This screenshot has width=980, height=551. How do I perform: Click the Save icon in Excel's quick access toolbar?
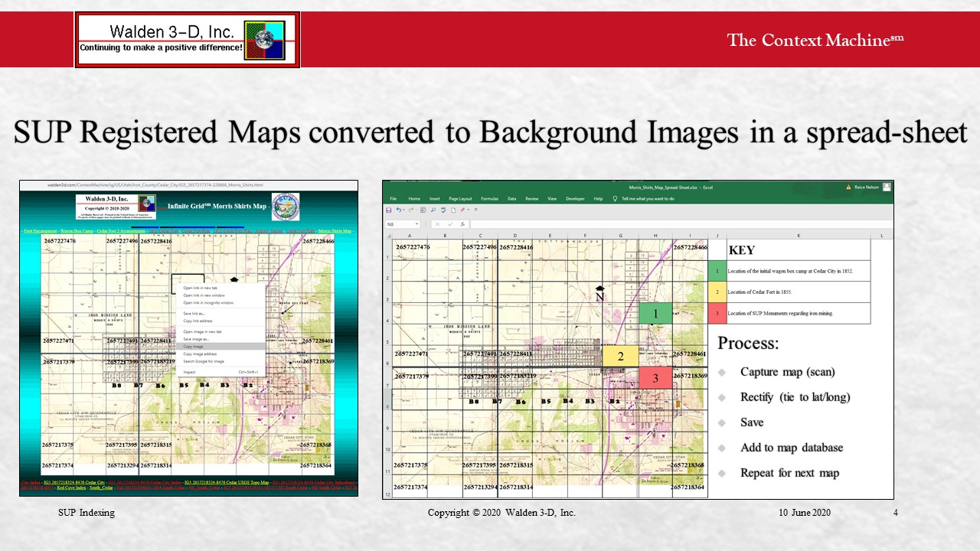click(389, 210)
